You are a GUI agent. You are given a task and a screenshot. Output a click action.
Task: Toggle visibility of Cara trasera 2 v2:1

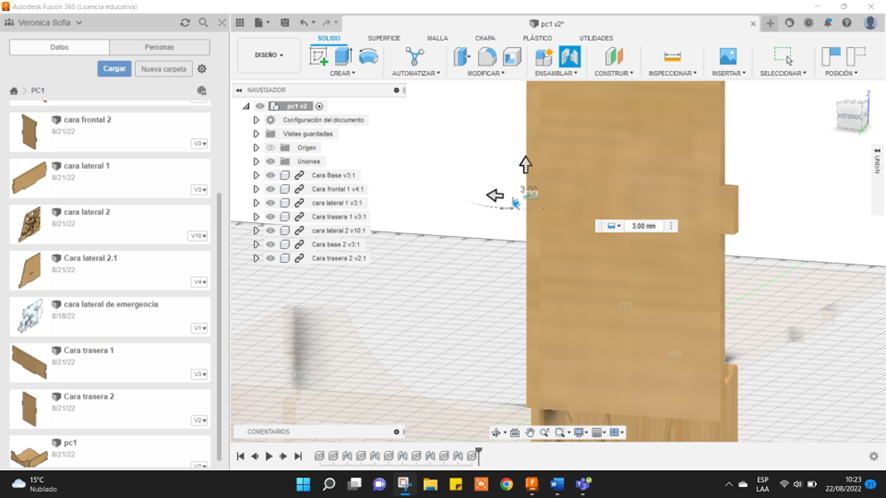click(x=271, y=258)
